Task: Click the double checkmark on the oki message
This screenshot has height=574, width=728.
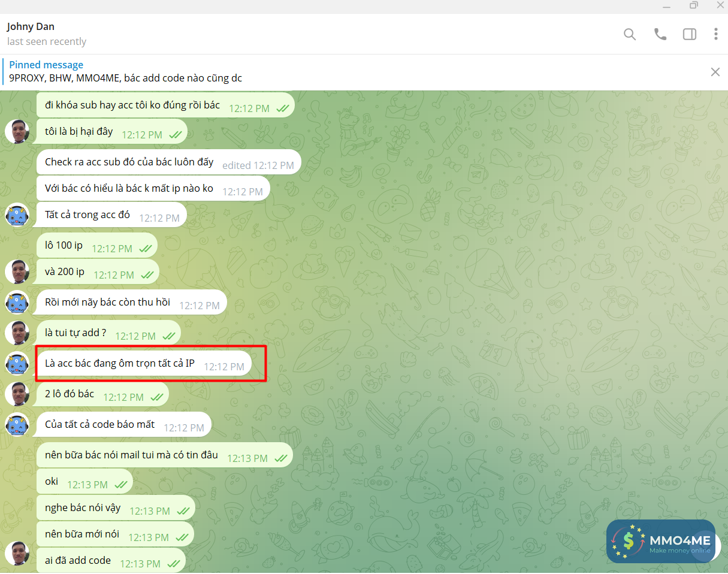Action: pyautogui.click(x=121, y=483)
